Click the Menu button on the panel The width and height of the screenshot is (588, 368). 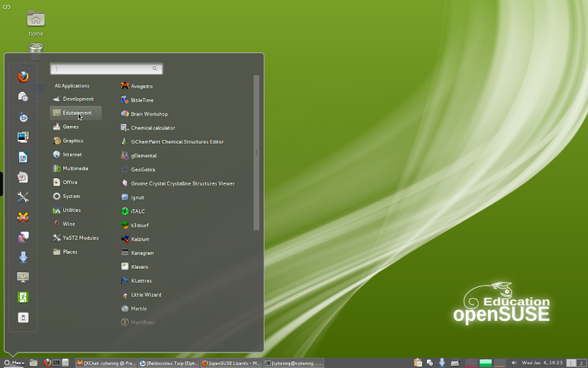click(x=14, y=362)
